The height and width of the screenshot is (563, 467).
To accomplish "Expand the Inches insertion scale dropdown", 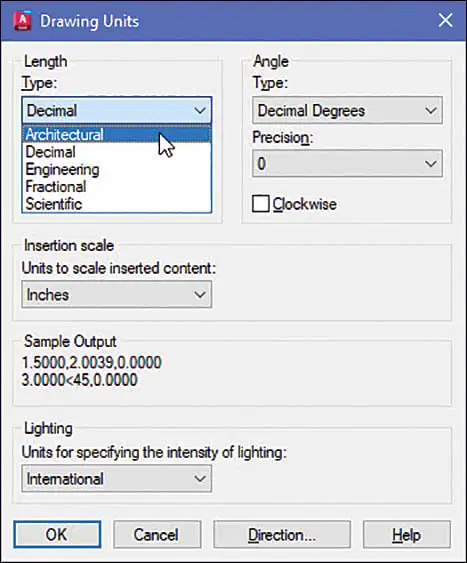I will (x=117, y=295).
